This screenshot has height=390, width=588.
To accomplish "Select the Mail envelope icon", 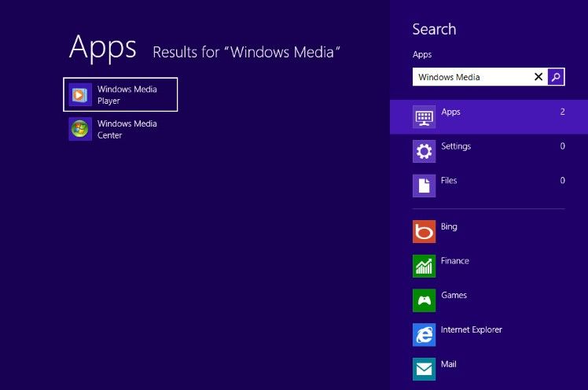I will point(424,369).
